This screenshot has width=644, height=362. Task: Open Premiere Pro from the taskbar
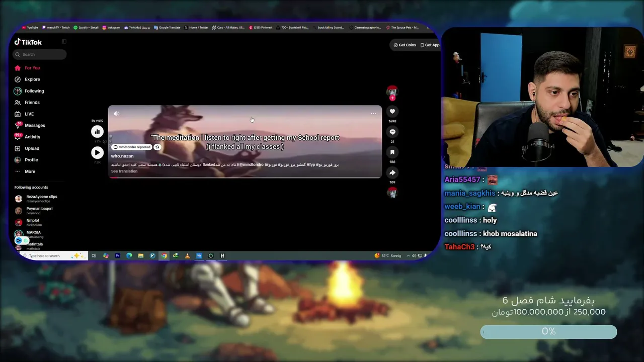[x=117, y=256]
